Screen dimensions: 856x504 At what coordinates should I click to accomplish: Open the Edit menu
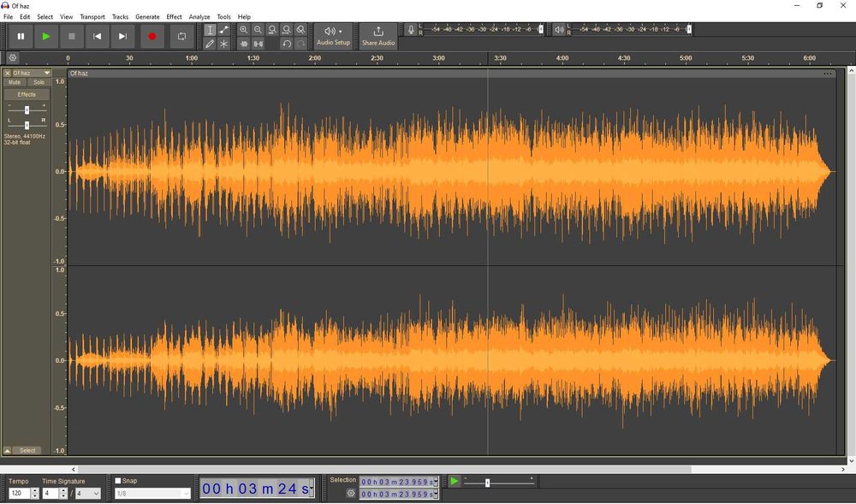coord(25,17)
